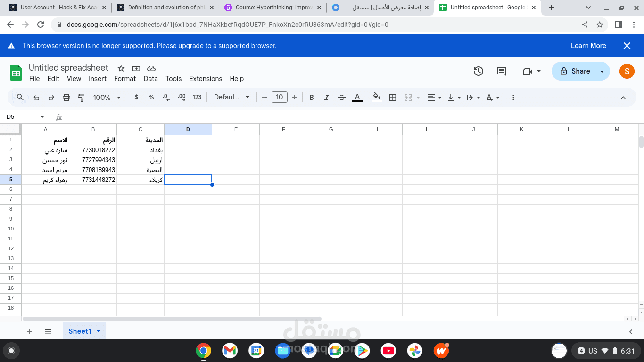Open more number formats (123)
The image size is (644, 362).
coord(197,97)
